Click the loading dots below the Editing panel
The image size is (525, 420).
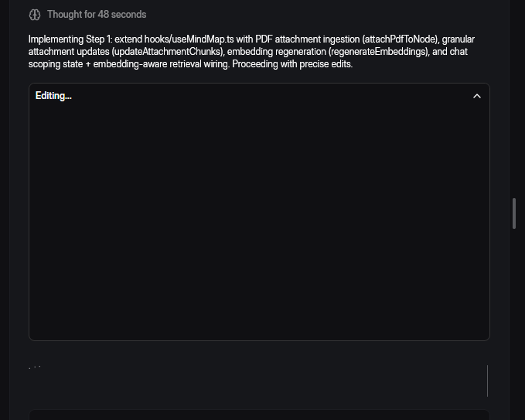coord(35,367)
